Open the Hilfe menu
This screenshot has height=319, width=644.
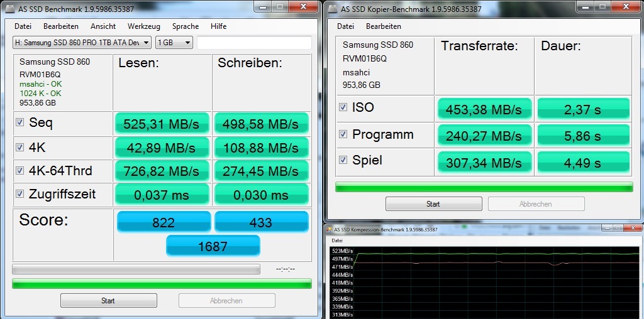[218, 26]
